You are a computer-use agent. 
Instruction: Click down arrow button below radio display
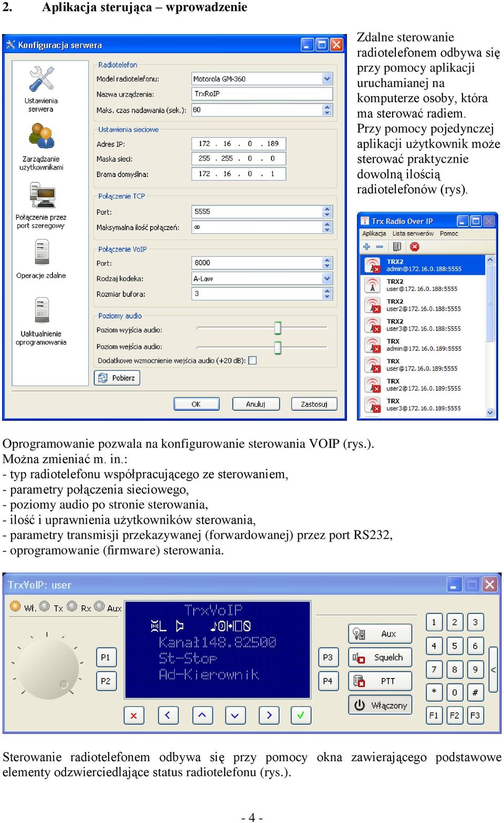pyautogui.click(x=235, y=715)
